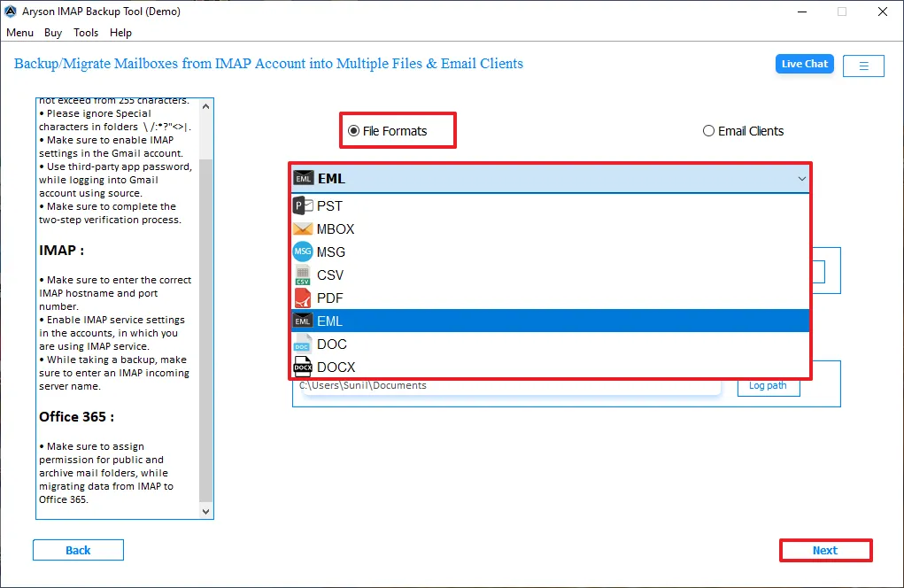
Task: Click the instructions panel scrollbar thumb
Action: click(205, 329)
